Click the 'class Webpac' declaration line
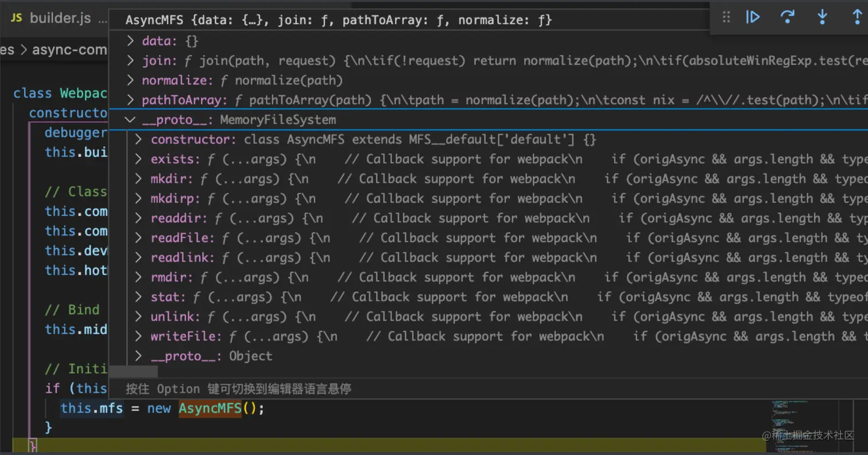Viewport: 868px width, 455px height. click(x=60, y=93)
